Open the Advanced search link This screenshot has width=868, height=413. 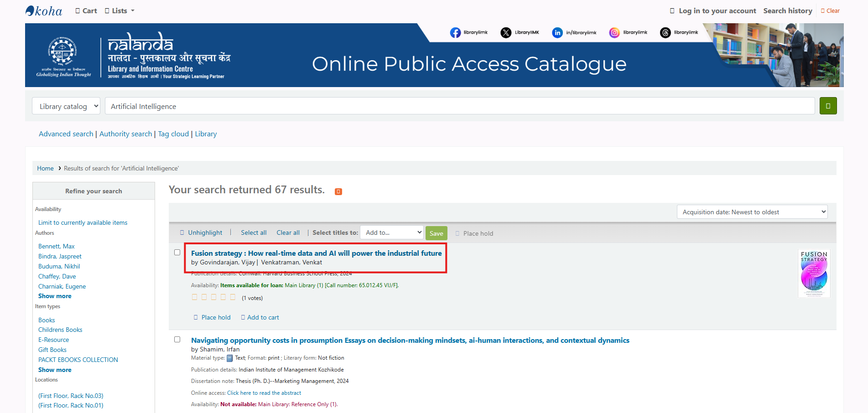pos(66,134)
